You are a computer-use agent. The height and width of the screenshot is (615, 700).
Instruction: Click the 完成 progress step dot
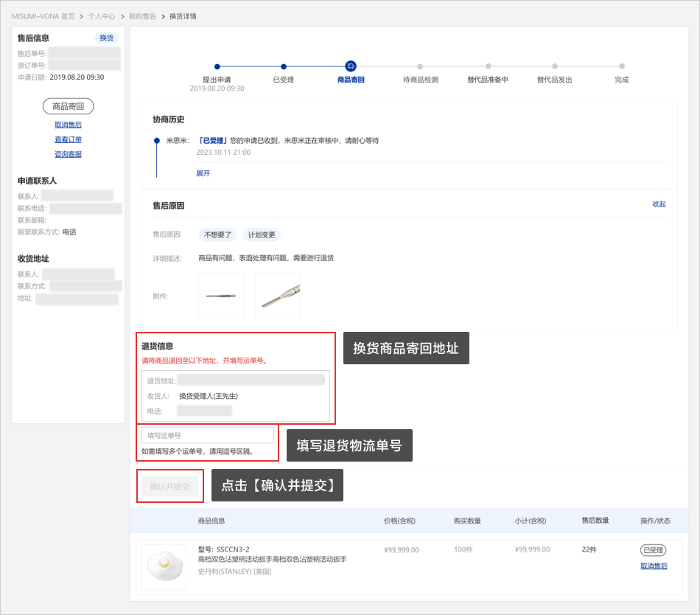coord(622,66)
